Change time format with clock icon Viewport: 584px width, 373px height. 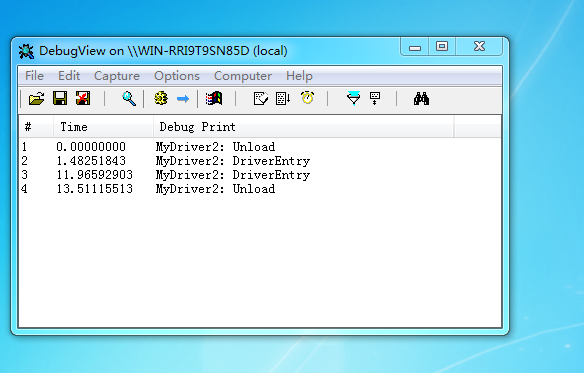click(308, 98)
